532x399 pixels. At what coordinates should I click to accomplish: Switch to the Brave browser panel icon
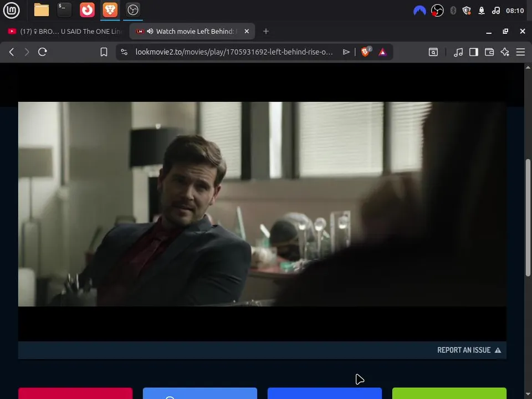pos(110,10)
